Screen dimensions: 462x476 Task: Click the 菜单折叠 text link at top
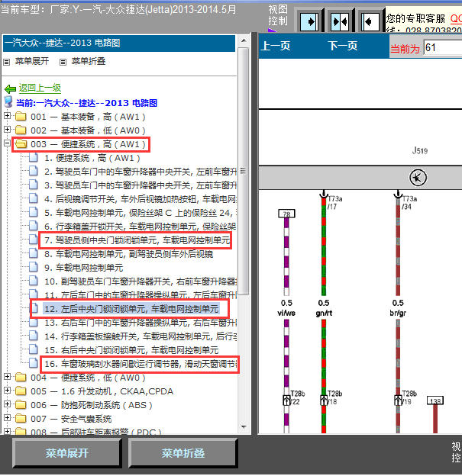coord(89,61)
